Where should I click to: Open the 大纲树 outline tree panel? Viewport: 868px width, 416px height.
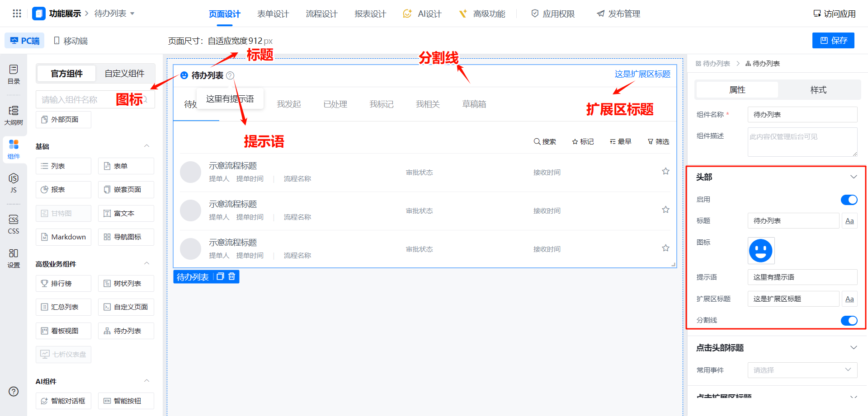(x=14, y=115)
